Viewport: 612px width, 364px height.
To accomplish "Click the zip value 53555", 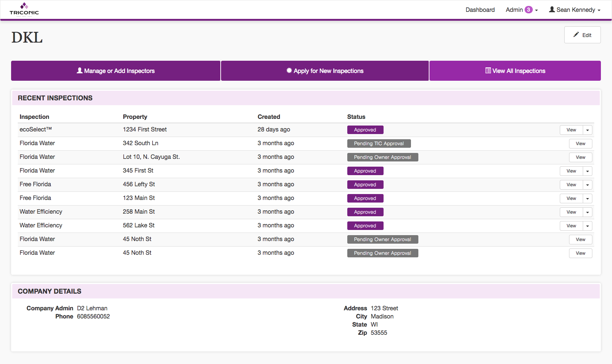I will click(x=379, y=333).
